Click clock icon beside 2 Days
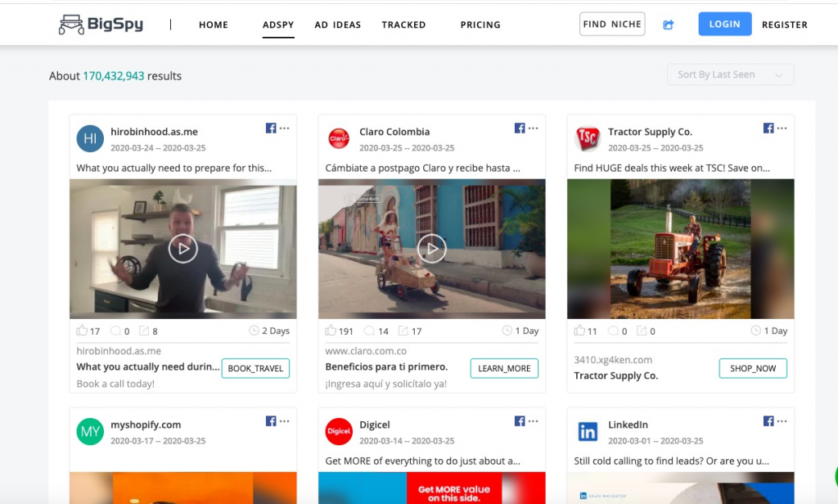Screen dimensions: 838x504 (254, 331)
